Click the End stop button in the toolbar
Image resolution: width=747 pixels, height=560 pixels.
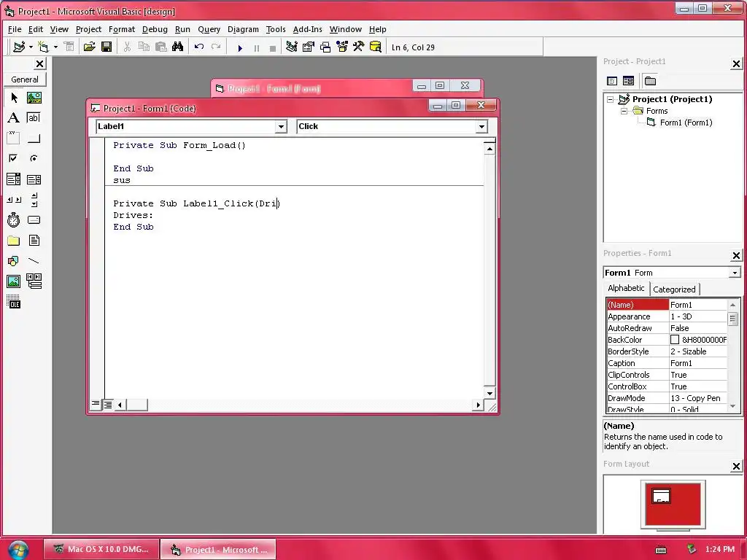tap(273, 47)
